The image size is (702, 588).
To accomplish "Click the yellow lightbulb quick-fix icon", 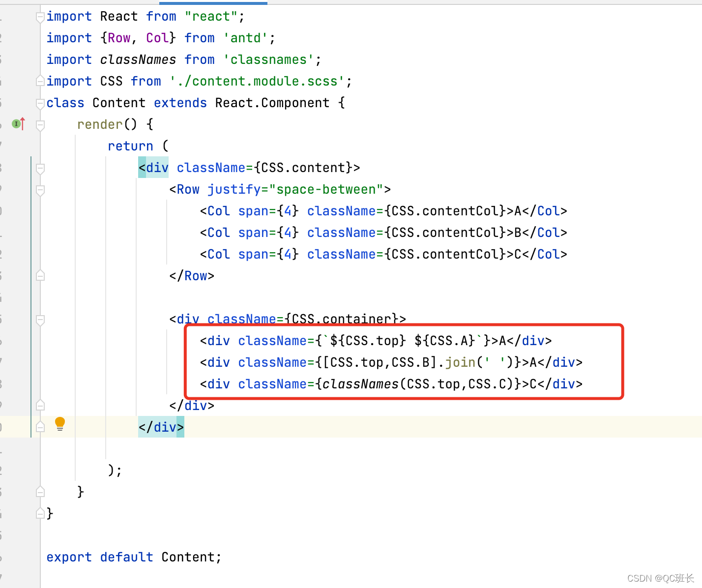I will (60, 423).
